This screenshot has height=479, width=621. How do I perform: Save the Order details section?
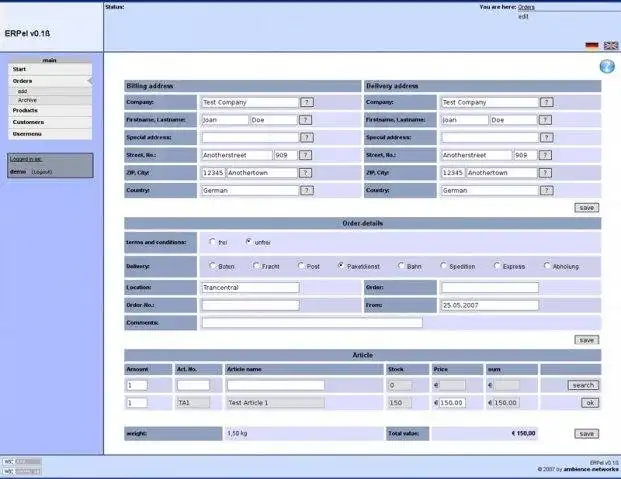pos(587,340)
